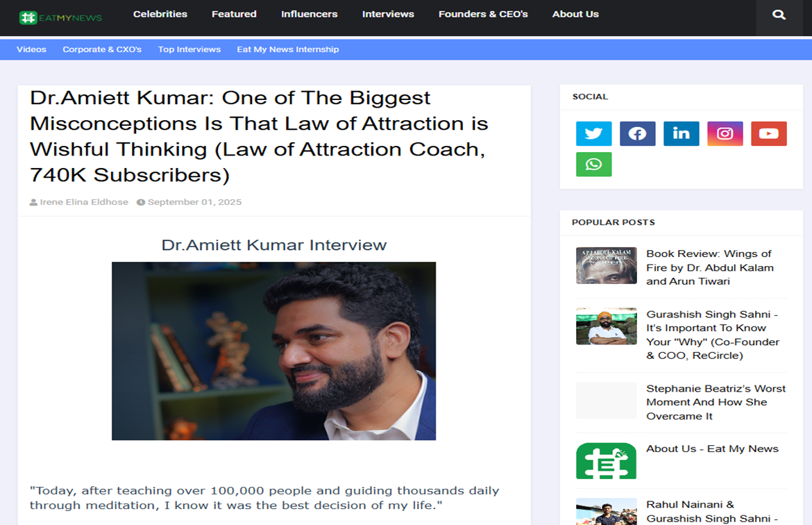The image size is (812, 525).
Task: Open the search icon in header
Action: [779, 15]
